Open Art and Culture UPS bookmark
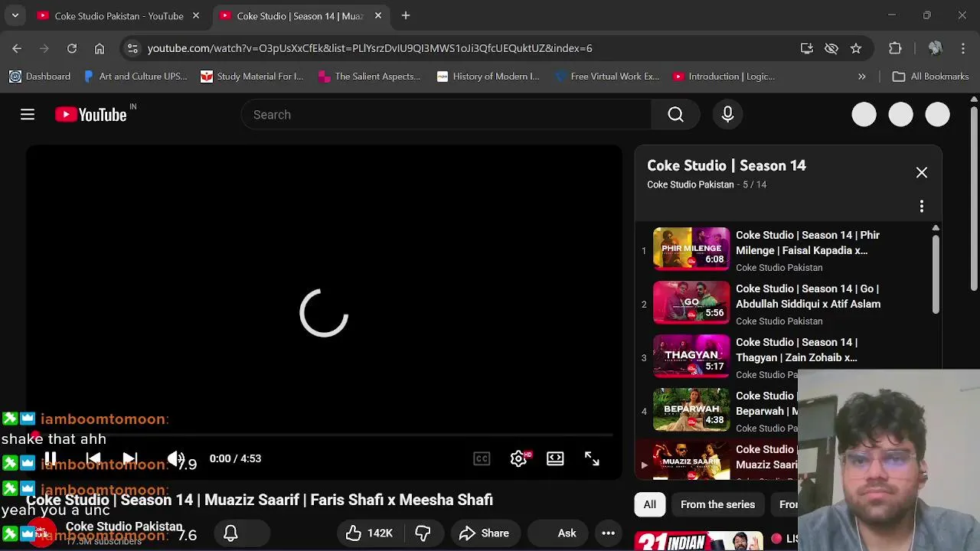The height and width of the screenshot is (551, 980). click(135, 77)
